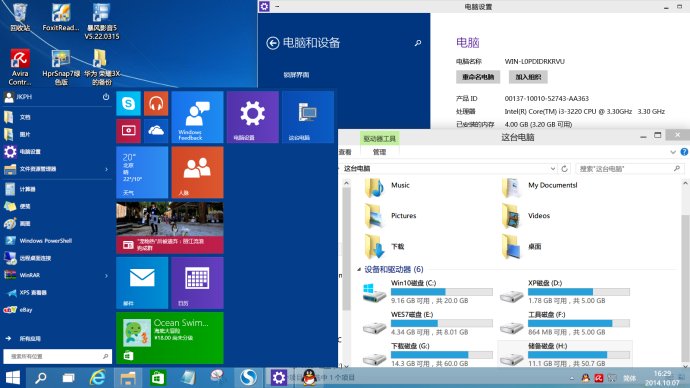Go back from the PC and devices pane
The image size is (690, 388).
273,43
